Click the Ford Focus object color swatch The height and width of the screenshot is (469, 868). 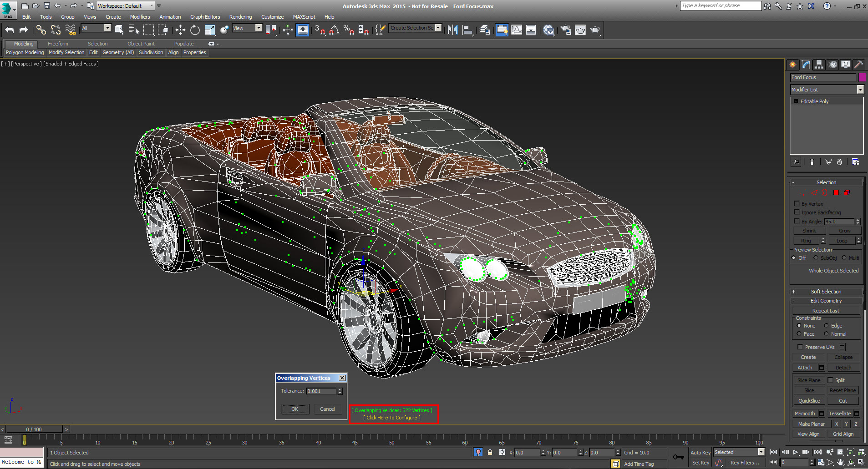(862, 77)
